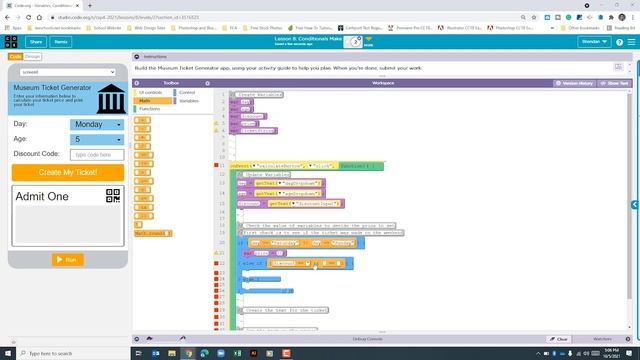Open the Age dropdown showing 5
The image size is (640, 360).
pos(97,139)
